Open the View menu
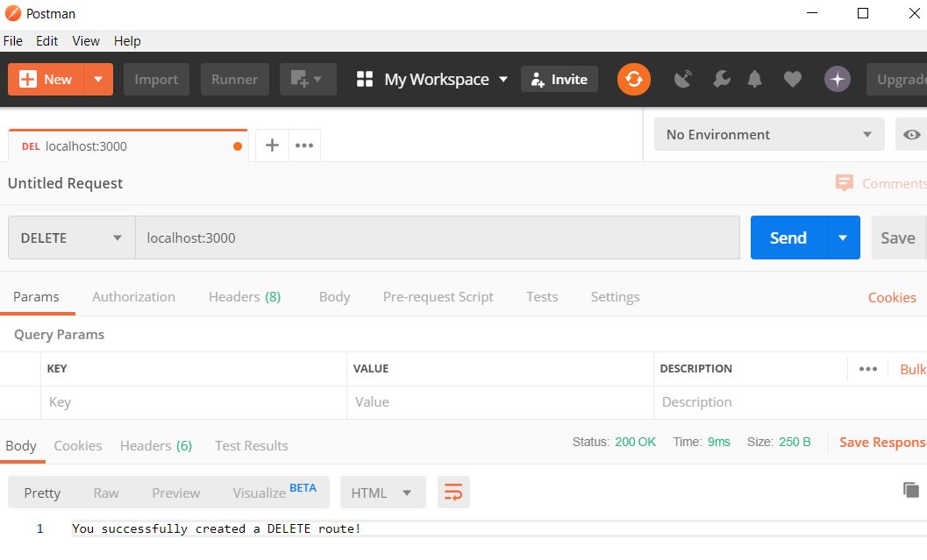The height and width of the screenshot is (560, 927). click(x=86, y=41)
